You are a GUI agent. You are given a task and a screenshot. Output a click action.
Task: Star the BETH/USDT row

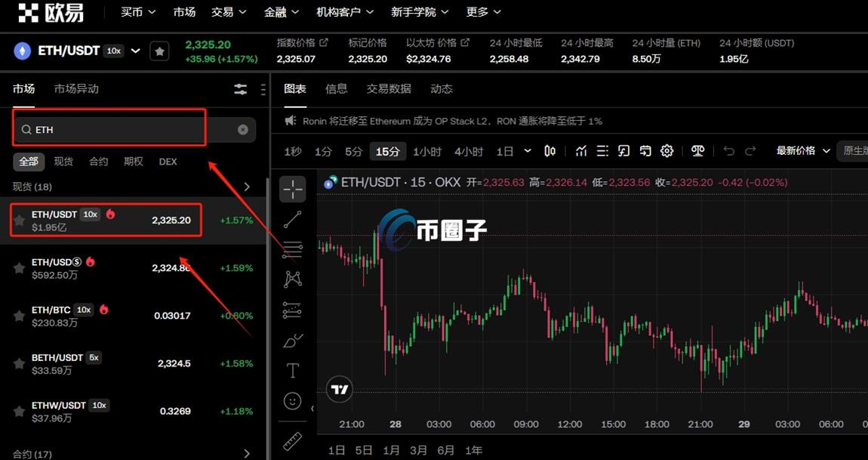[x=20, y=363]
